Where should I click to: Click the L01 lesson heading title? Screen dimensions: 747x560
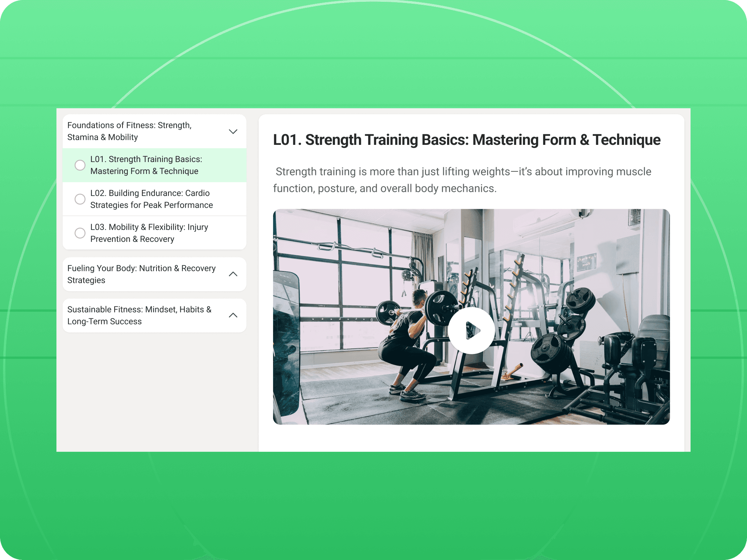click(x=467, y=140)
